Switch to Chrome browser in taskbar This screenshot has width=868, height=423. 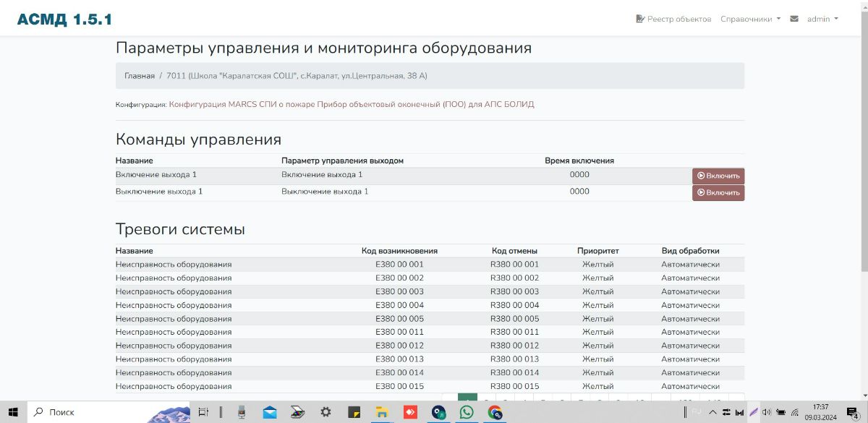click(495, 412)
